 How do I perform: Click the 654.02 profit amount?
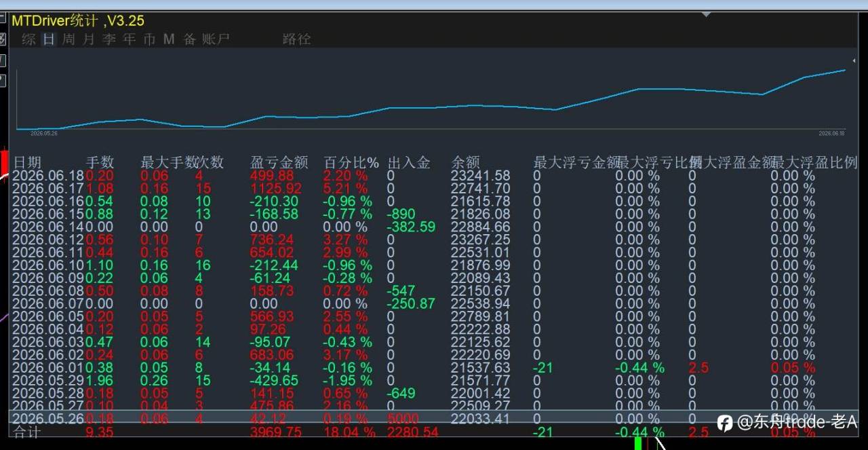tap(272, 252)
